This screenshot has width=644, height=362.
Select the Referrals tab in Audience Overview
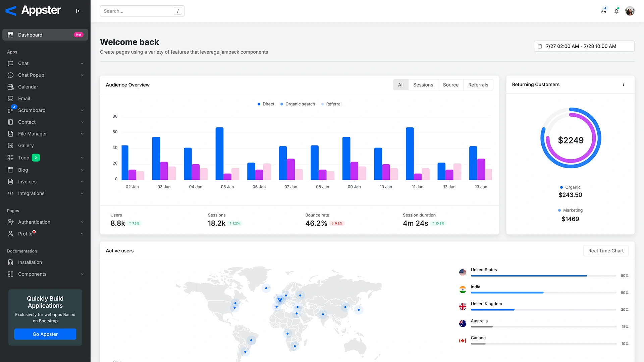[x=478, y=84]
